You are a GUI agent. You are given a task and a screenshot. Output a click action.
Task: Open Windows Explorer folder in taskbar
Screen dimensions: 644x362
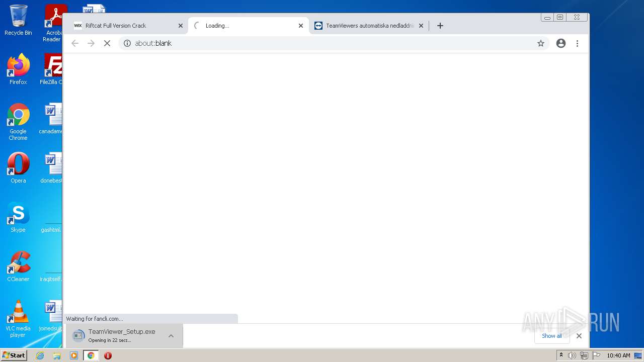(x=57, y=355)
